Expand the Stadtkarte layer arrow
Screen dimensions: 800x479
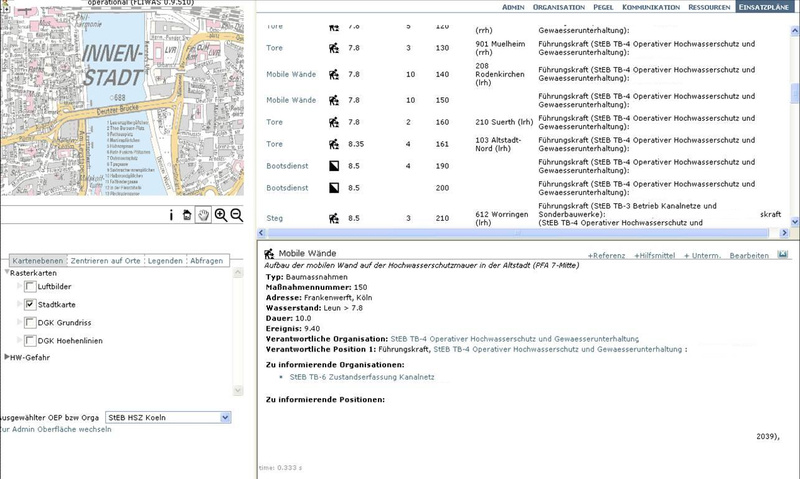coord(20,304)
